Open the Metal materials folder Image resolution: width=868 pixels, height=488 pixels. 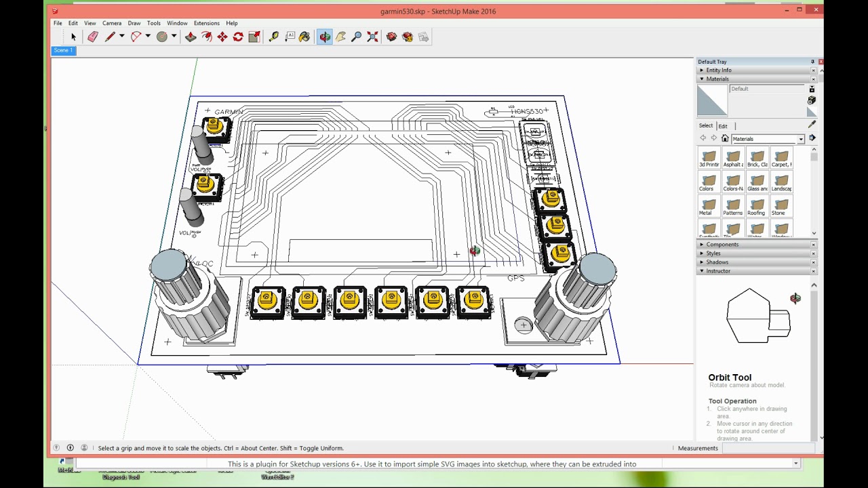709,207
